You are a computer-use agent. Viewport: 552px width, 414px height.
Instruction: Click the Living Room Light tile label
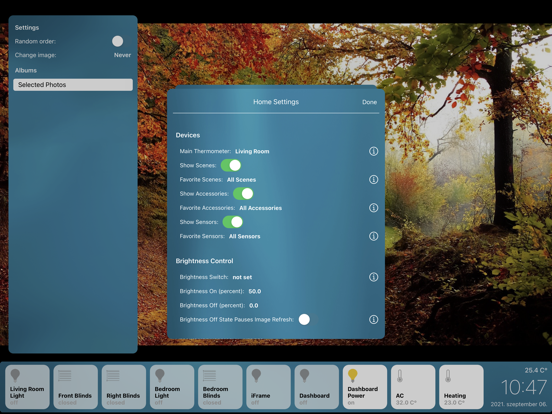click(x=27, y=392)
